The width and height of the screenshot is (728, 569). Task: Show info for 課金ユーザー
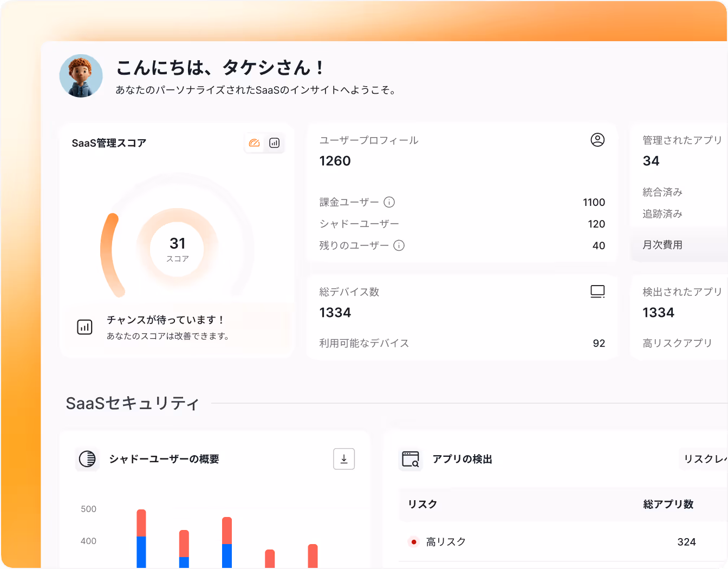coord(389,202)
